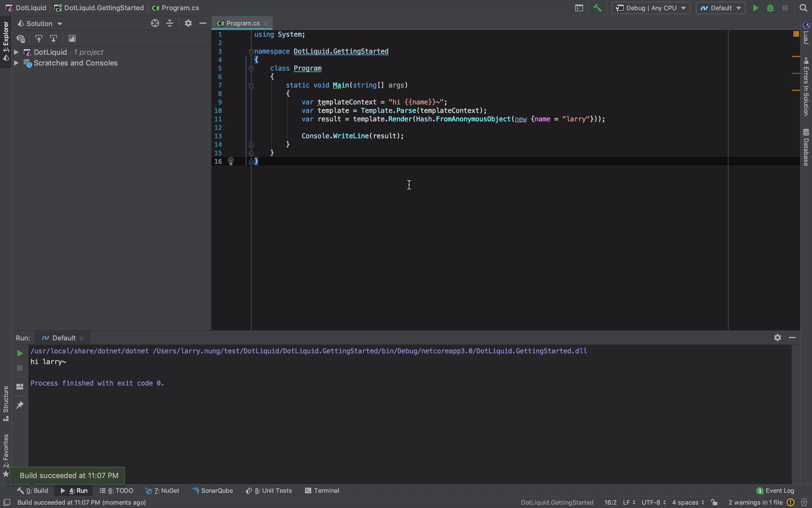
Task: Open the Build tool window
Action: pos(33,491)
